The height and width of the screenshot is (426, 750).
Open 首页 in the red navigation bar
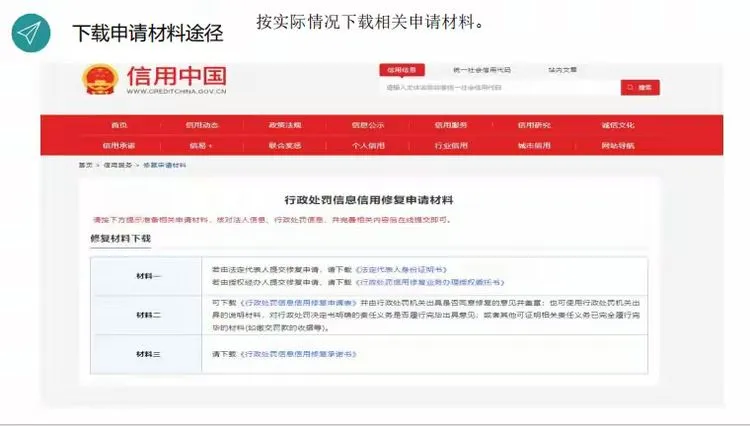pyautogui.click(x=120, y=125)
